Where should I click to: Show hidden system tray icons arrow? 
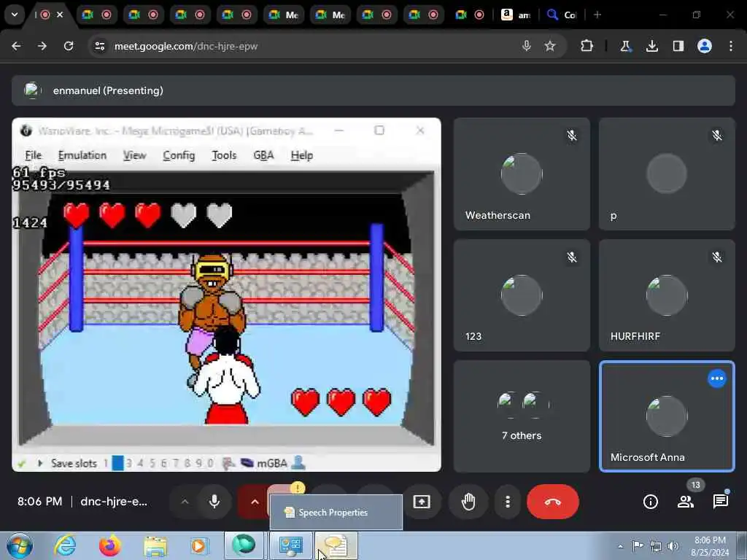pyautogui.click(x=620, y=546)
